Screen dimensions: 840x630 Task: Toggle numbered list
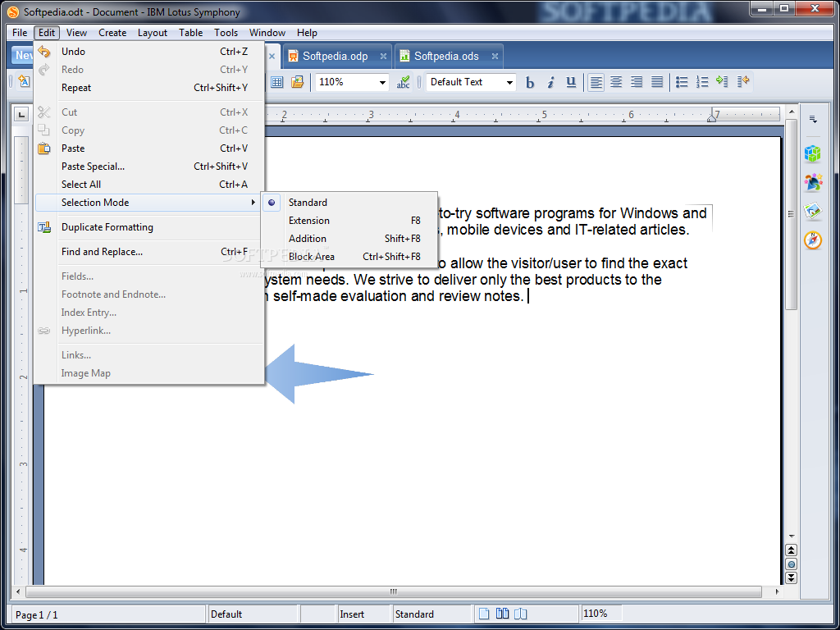tap(702, 82)
